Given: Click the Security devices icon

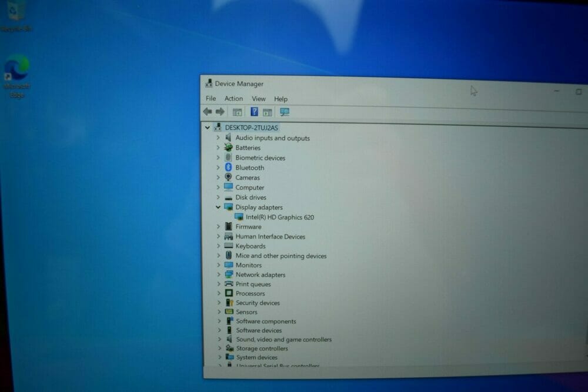Looking at the screenshot, I should (x=229, y=303).
